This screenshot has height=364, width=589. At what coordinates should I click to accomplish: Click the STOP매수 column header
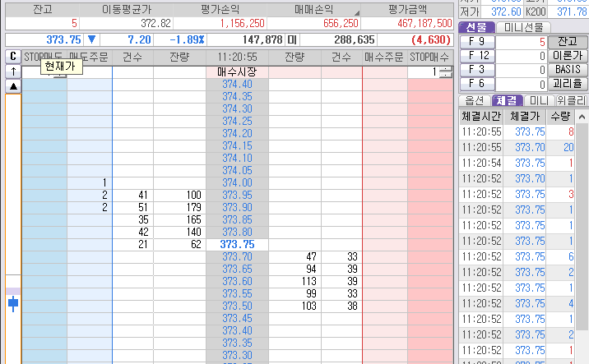click(429, 58)
